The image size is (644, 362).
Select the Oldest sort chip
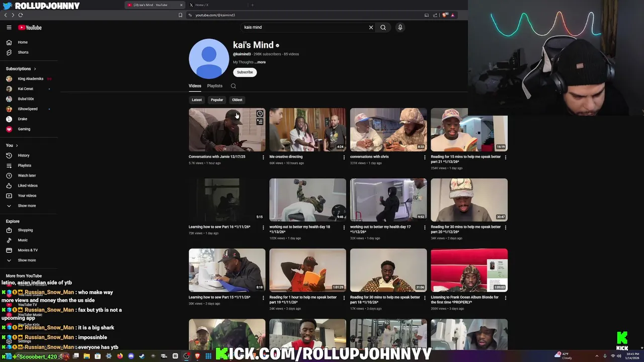237,100
